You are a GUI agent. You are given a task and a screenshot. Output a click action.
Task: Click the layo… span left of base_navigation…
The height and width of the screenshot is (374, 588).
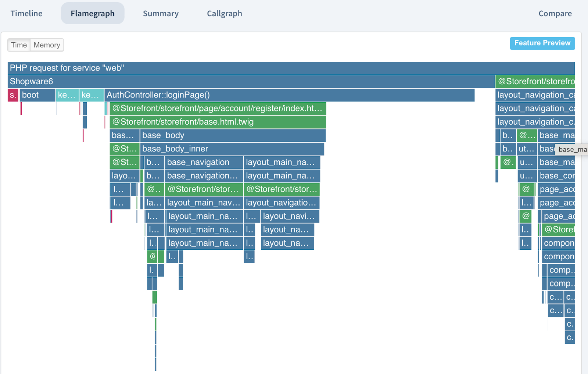pos(125,176)
